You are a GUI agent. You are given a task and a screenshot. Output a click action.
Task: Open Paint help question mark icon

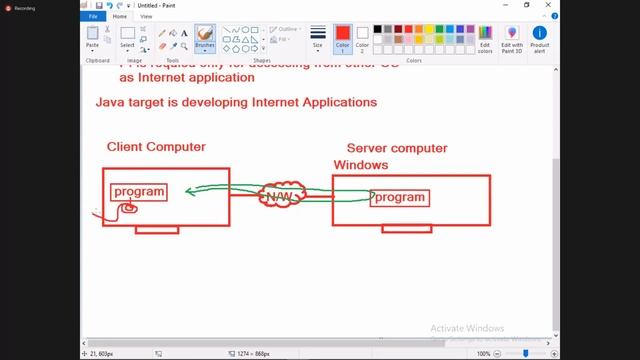554,16
